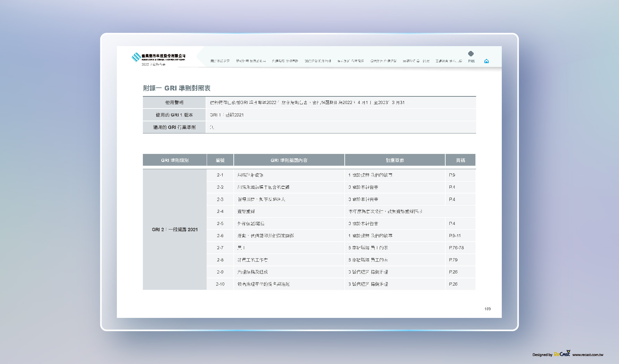Select the disclosure content cell in row 2-4
Viewport: 619px width, 364px height.
289,211
